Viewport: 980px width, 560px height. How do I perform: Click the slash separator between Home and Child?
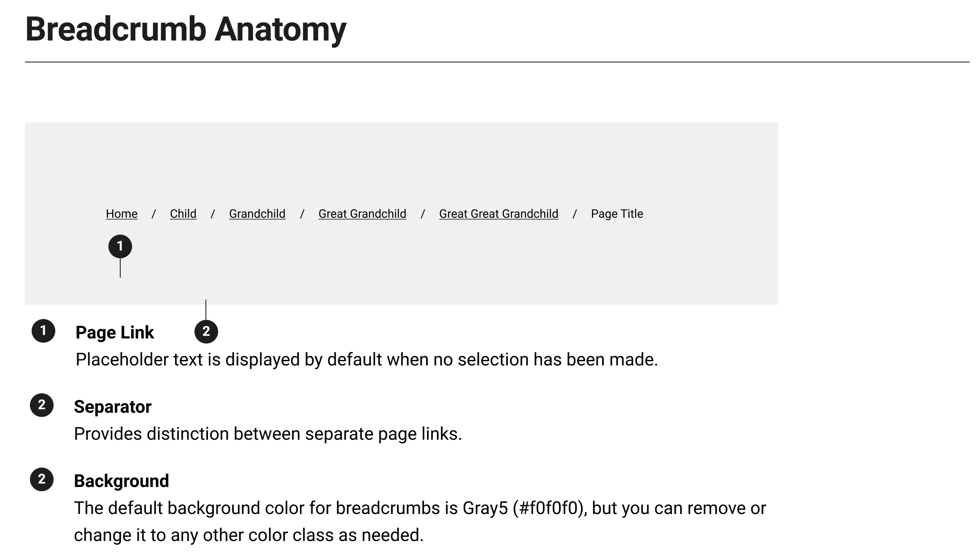[x=154, y=214]
